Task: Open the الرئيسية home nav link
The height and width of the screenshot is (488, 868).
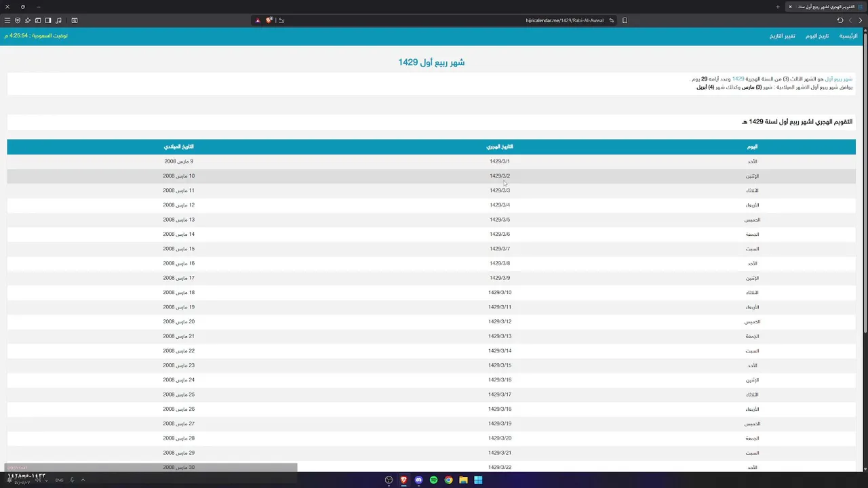Action: coord(848,36)
